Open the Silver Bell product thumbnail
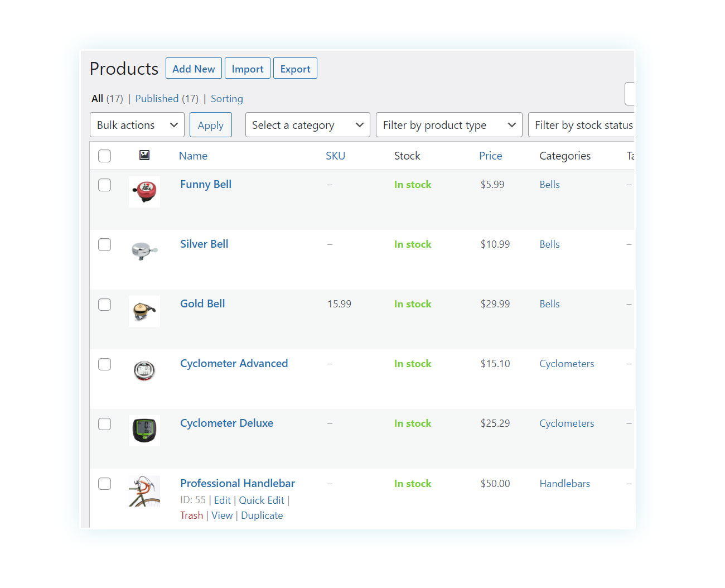This screenshot has width=725, height=588. point(144,252)
